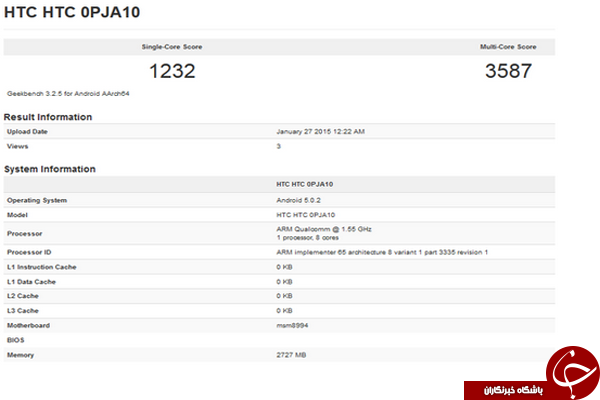The image size is (600, 400).
Task: Click the L1 Data Cache label
Action: pyautogui.click(x=31, y=282)
